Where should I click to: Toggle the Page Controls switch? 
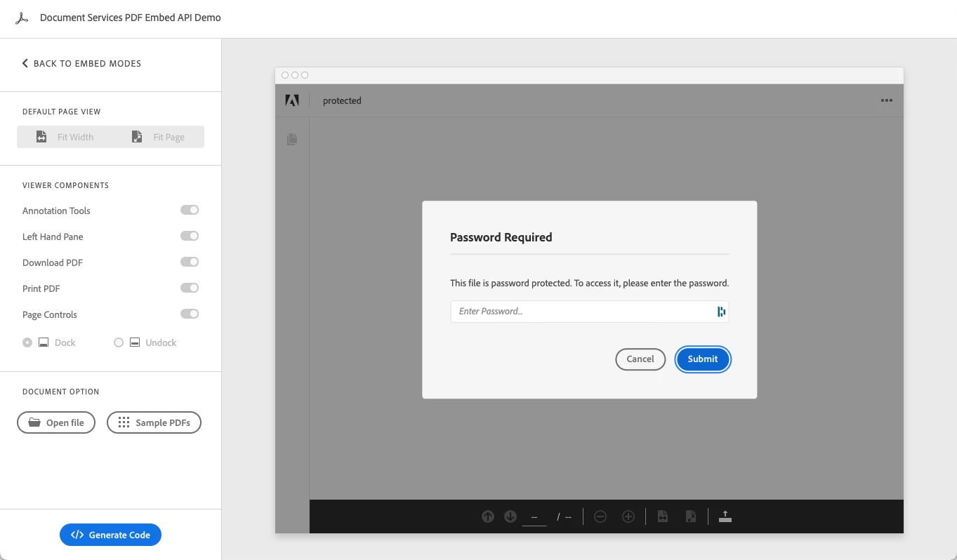click(190, 314)
